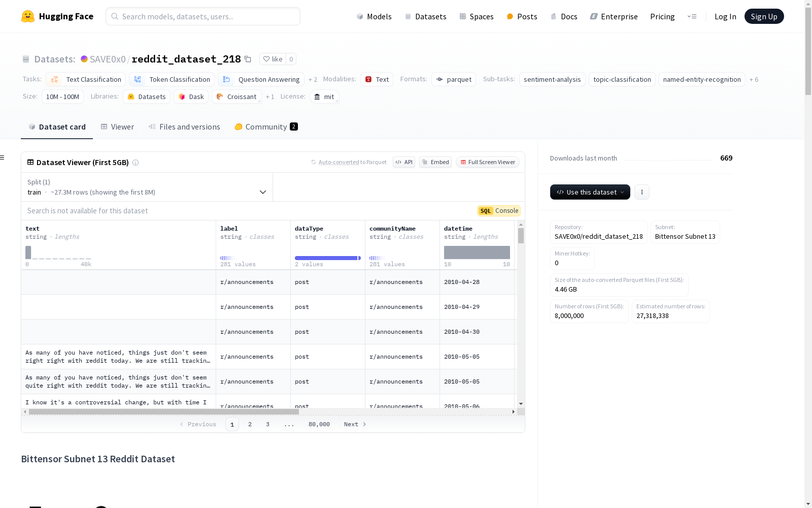Select the sentiment-analysis sub-task tag

pos(552,79)
